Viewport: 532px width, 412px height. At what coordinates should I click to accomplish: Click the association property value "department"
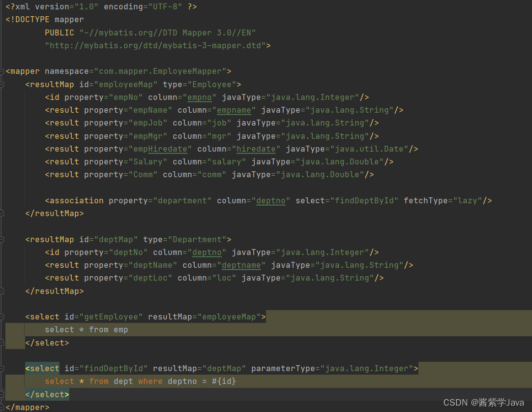click(x=182, y=201)
